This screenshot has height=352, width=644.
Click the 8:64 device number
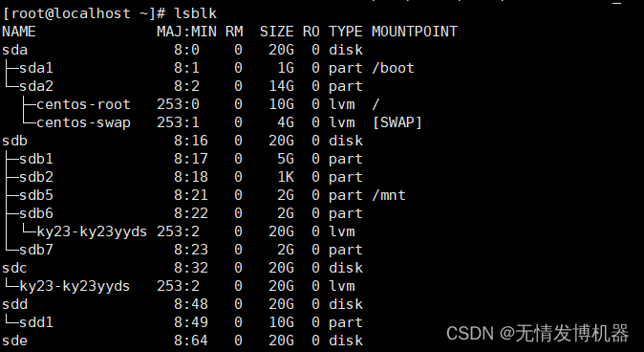(x=191, y=341)
